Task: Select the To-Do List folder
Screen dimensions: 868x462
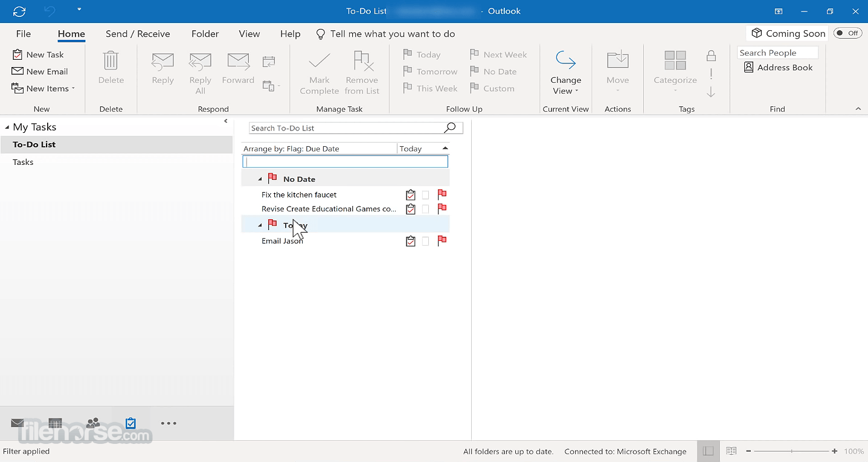Action: [x=116, y=144]
